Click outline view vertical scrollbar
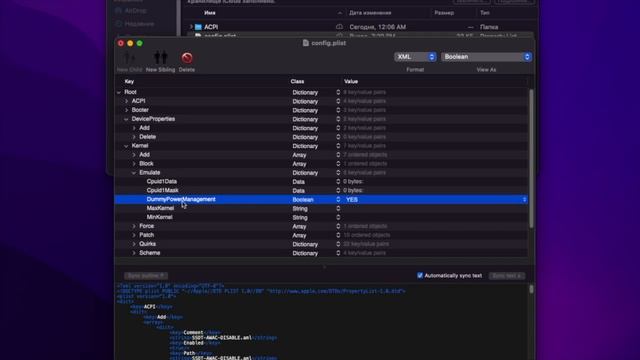 coord(531,159)
